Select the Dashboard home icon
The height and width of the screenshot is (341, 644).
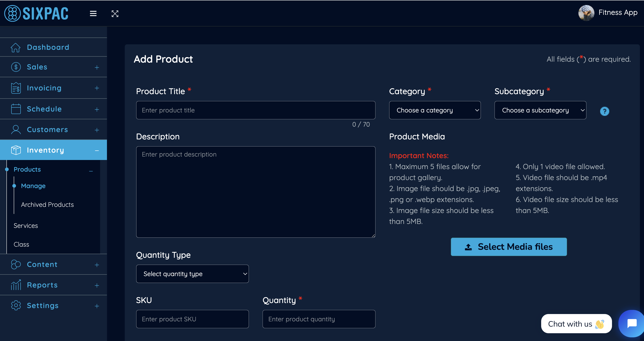(x=16, y=47)
